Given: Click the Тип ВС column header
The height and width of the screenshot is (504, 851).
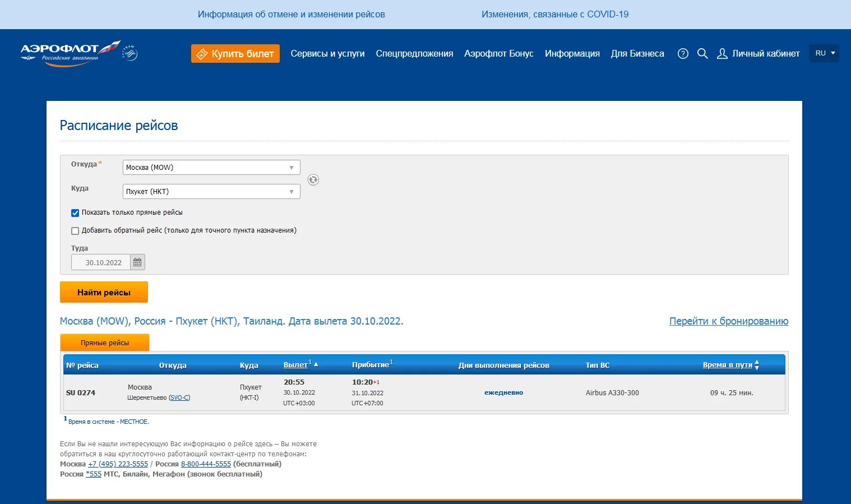Looking at the screenshot, I should tap(598, 366).
